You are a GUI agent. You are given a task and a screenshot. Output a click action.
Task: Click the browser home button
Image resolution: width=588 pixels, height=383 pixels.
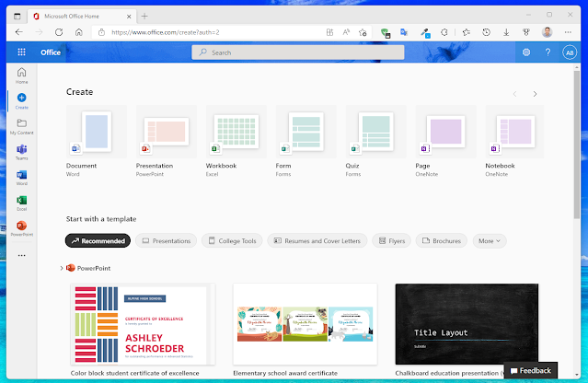tap(79, 32)
